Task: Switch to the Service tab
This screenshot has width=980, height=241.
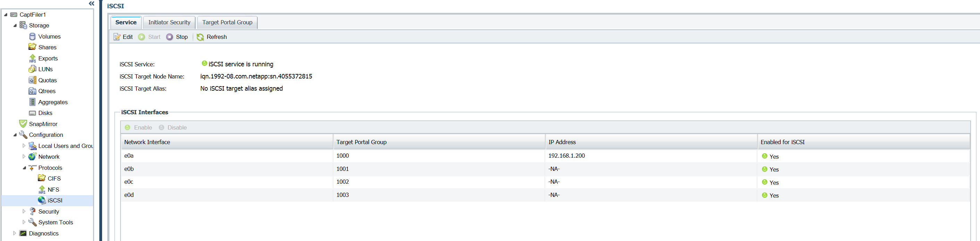Action: [x=126, y=23]
